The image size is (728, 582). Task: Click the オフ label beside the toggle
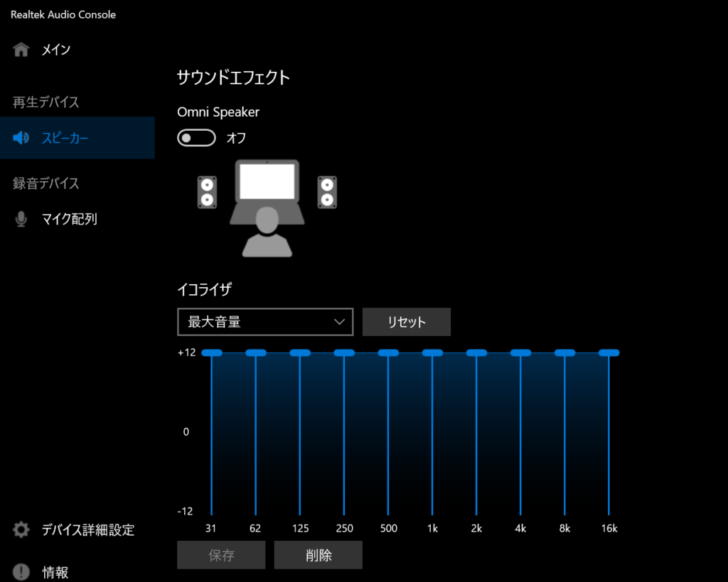pyautogui.click(x=236, y=138)
